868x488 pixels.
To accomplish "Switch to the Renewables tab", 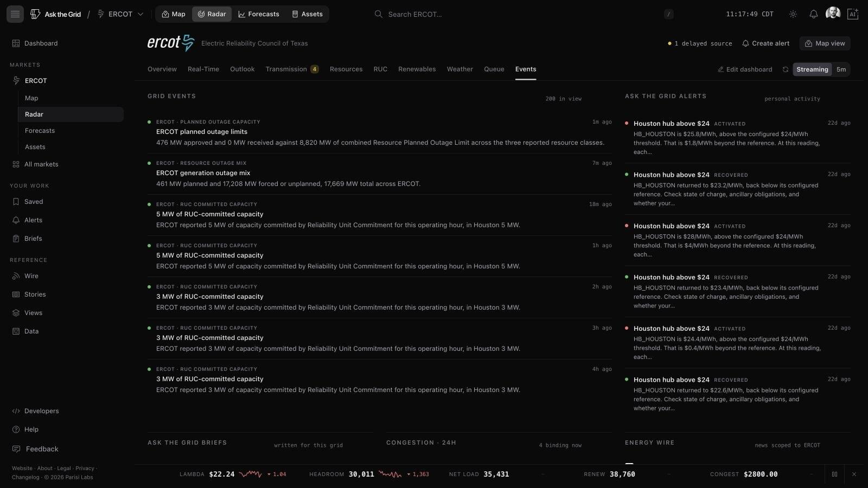I will [417, 69].
